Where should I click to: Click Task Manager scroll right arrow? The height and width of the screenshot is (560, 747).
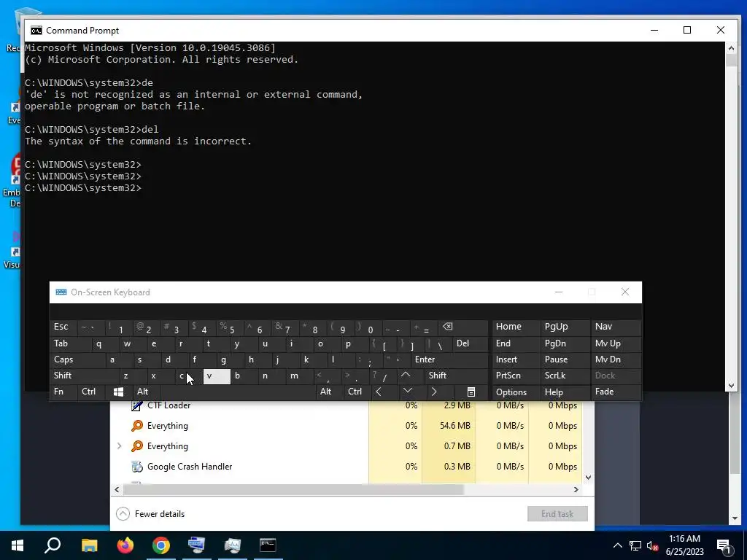tap(576, 489)
